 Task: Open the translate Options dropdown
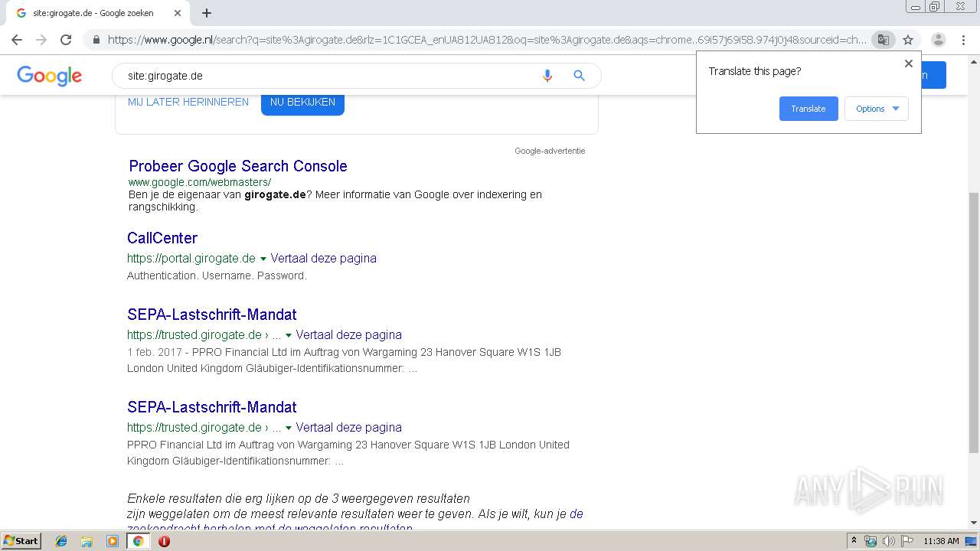(877, 109)
